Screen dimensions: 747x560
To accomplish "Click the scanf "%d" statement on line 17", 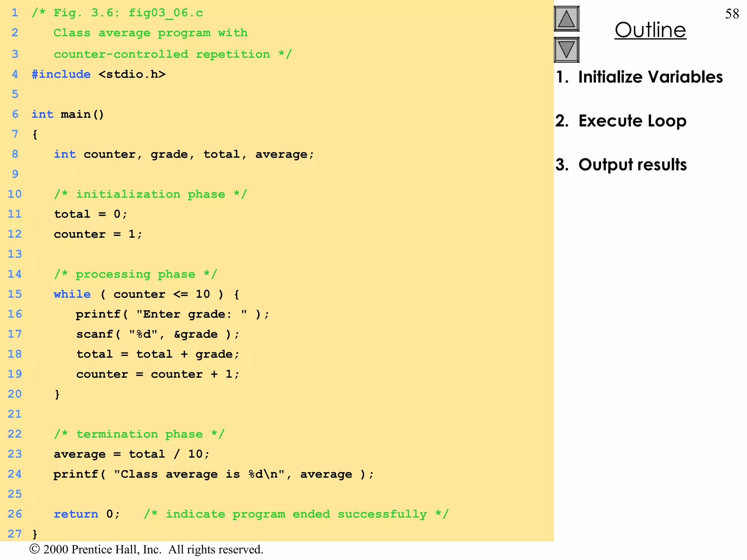I will tap(158, 334).
